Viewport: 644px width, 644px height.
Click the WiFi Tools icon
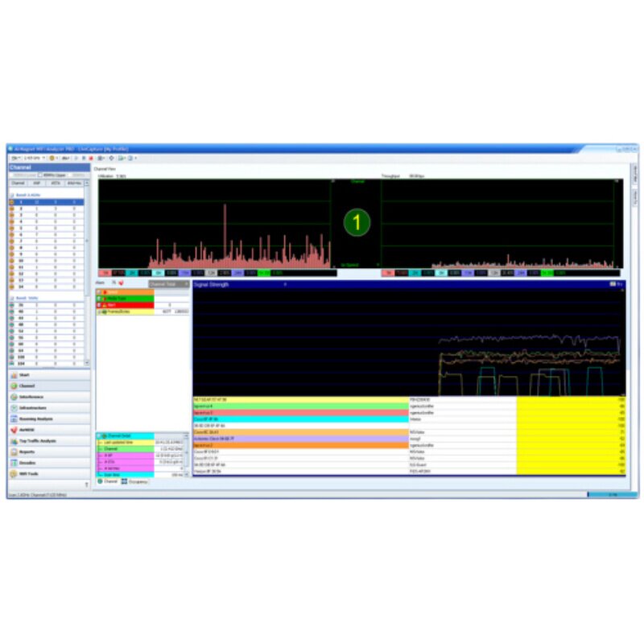(14, 474)
